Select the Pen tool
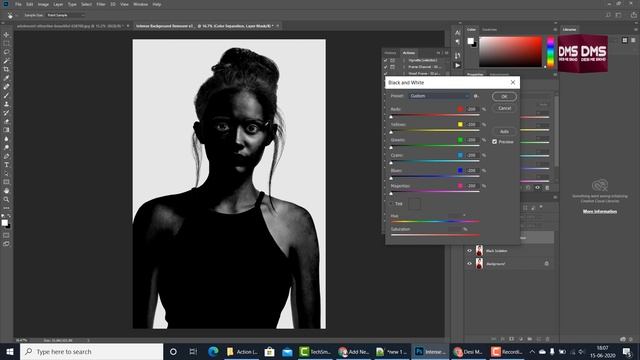Screen dimensions: 640x360 (6, 156)
